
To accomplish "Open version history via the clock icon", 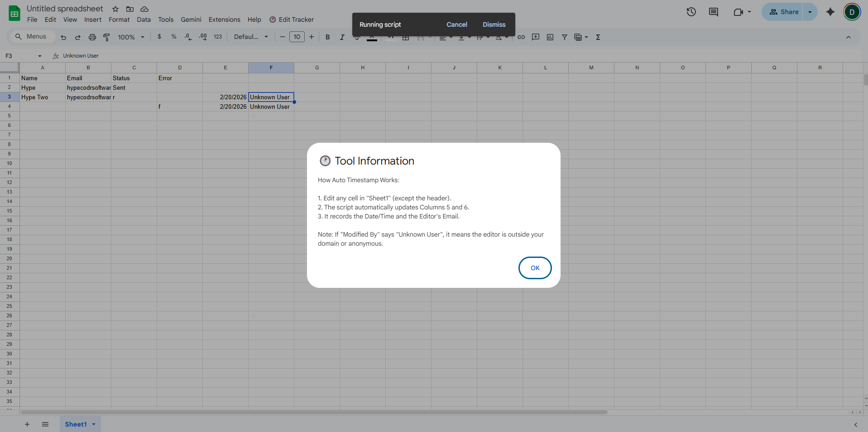I will 691,12.
